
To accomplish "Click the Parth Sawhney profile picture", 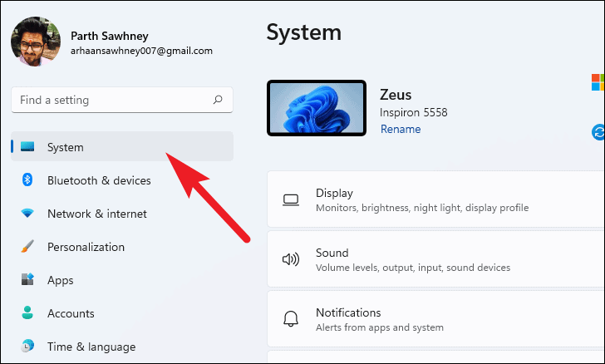I will (x=36, y=42).
